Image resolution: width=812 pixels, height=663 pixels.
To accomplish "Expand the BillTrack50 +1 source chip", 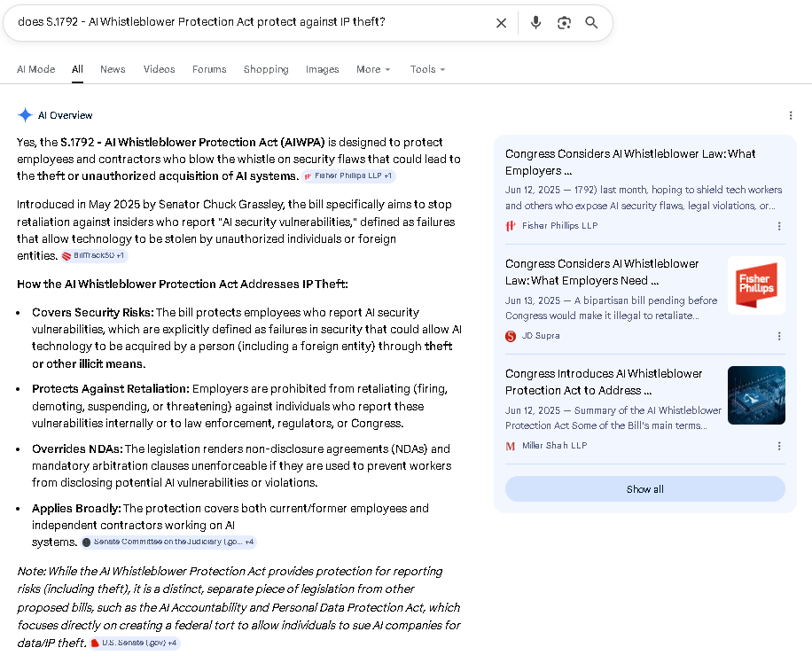I will 94,256.
